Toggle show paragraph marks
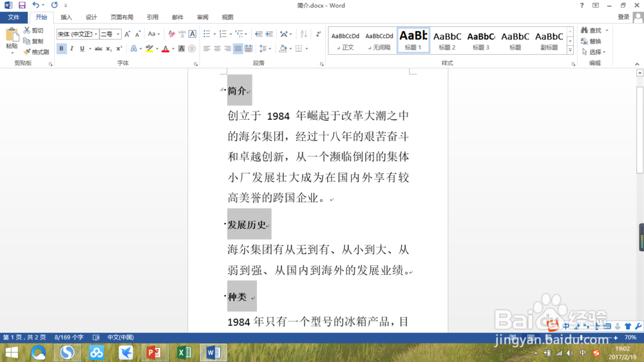644x362 pixels. click(318, 34)
